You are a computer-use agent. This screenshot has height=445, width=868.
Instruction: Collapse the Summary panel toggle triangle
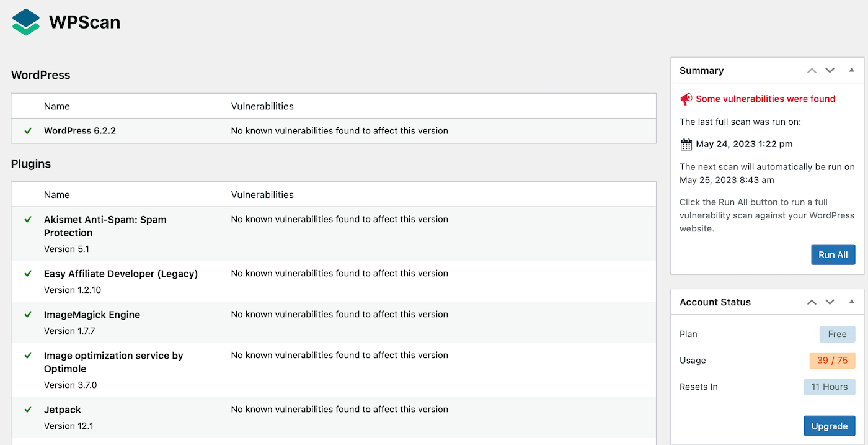(x=851, y=70)
